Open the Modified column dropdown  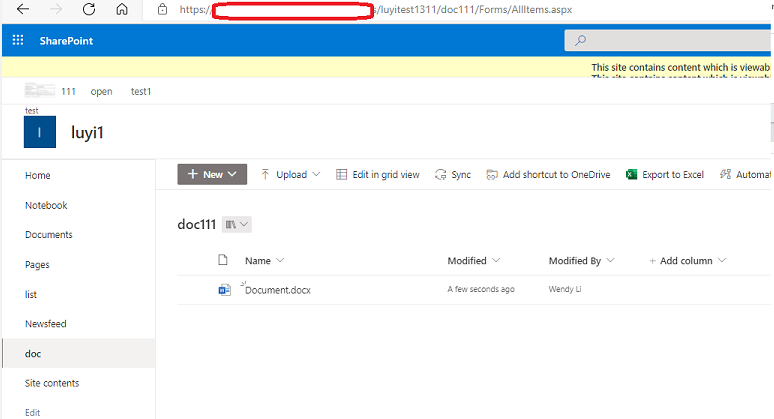473,261
